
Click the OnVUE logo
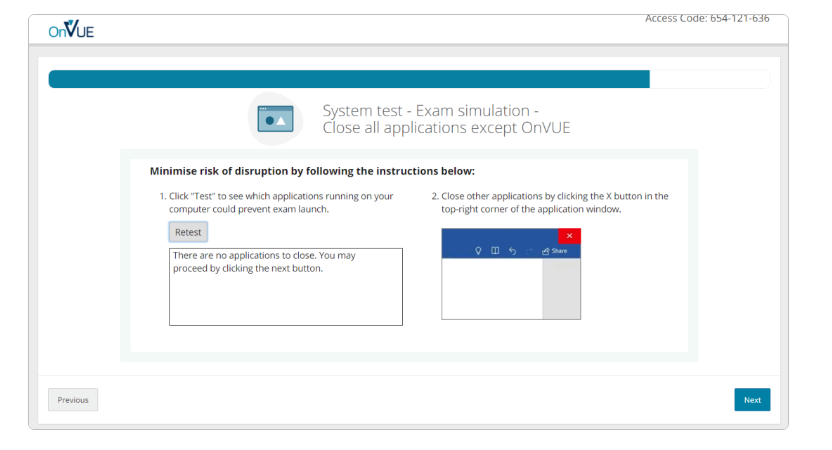point(71,30)
